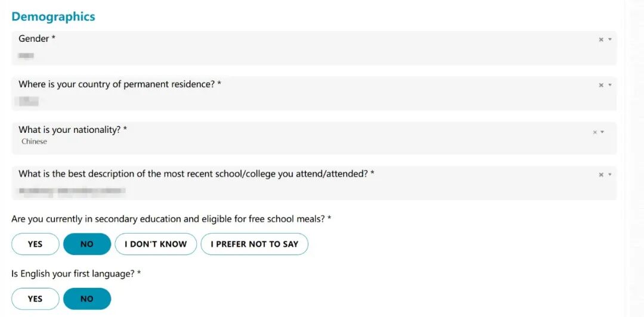Click the nationality field showing Chinese
This screenshot has width=644, height=317.
[x=314, y=138]
